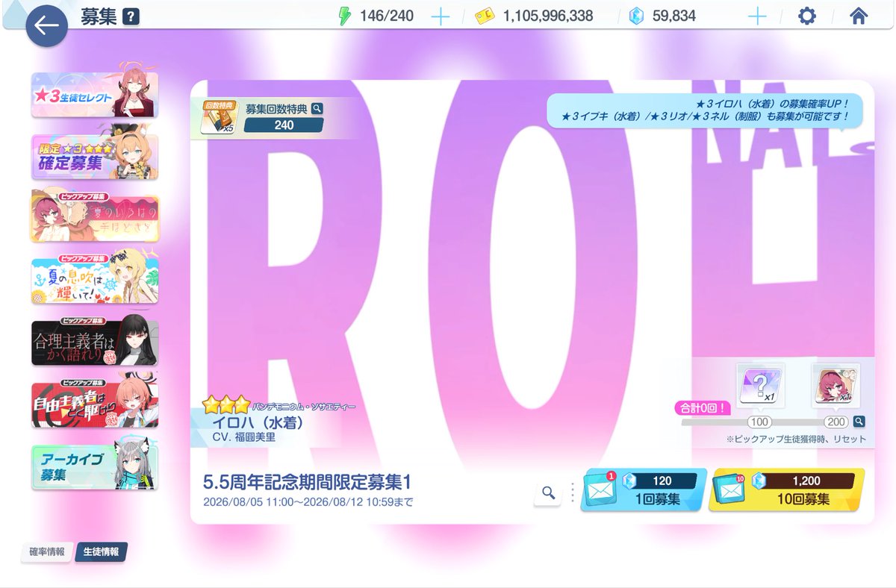Open 生徒情報 tab

[x=101, y=552]
